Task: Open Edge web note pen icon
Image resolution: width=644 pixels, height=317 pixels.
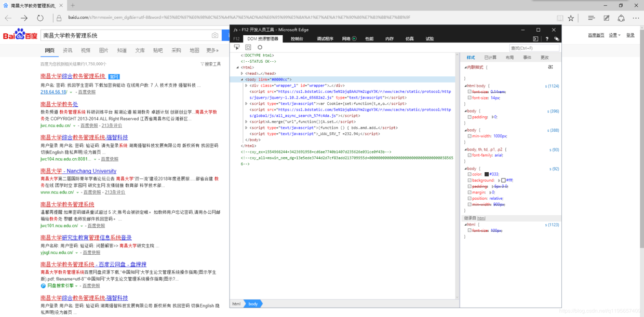Action: (x=606, y=18)
